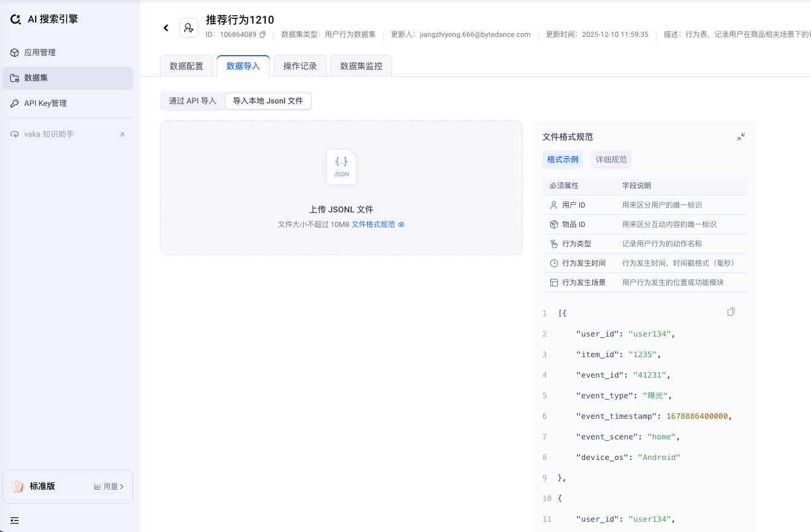The width and height of the screenshot is (811, 532).
Task: Select 导入本地 Jsonl 文件 option
Action: pos(268,101)
